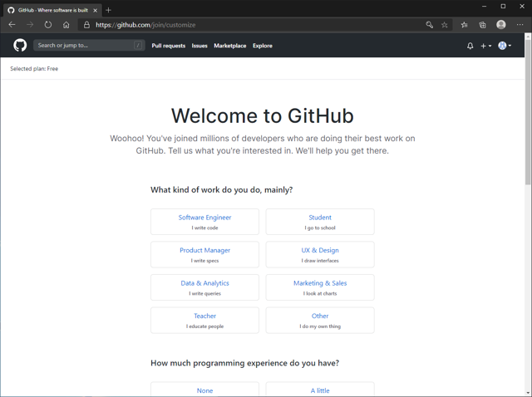Image resolution: width=532 pixels, height=397 pixels.
Task: Open Marketplace in the header
Action: 230,46
